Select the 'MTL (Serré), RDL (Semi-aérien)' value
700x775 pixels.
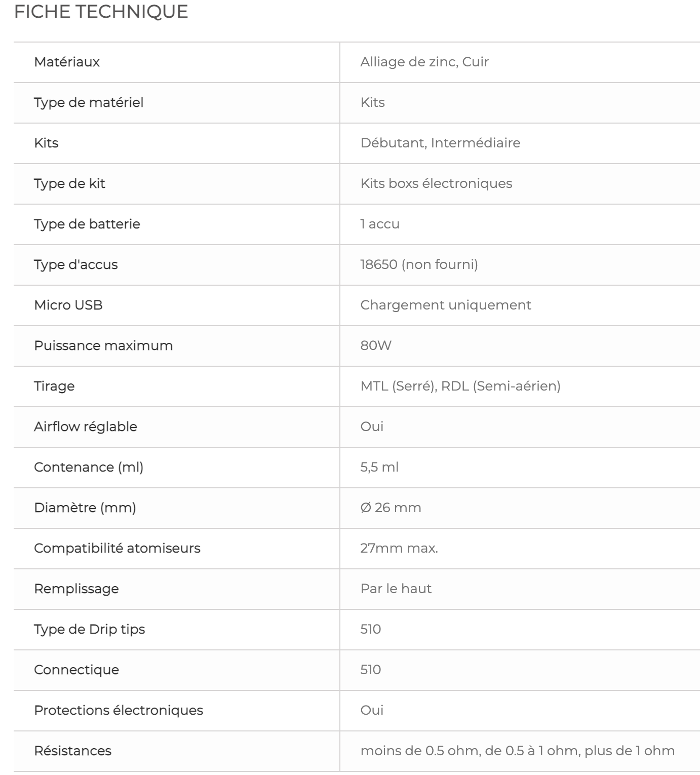point(460,386)
